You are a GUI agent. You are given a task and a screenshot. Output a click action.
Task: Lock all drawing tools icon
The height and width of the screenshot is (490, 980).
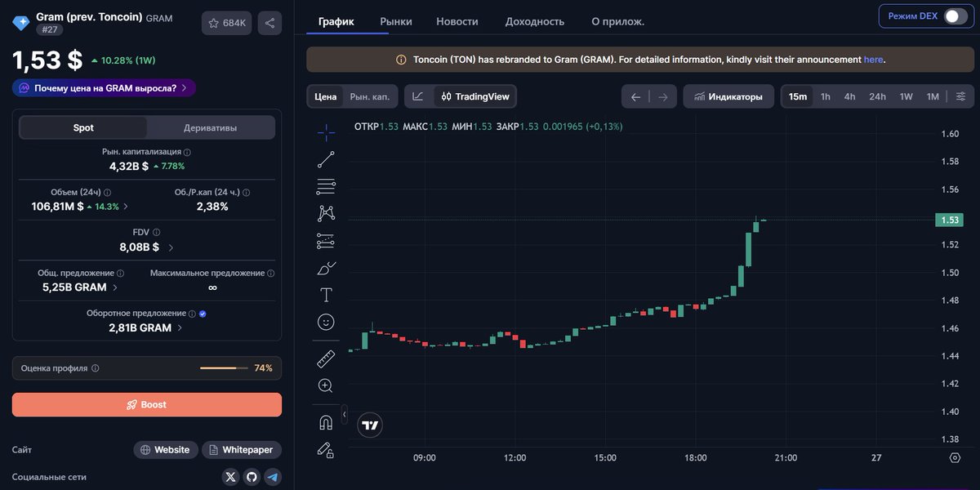pyautogui.click(x=326, y=449)
